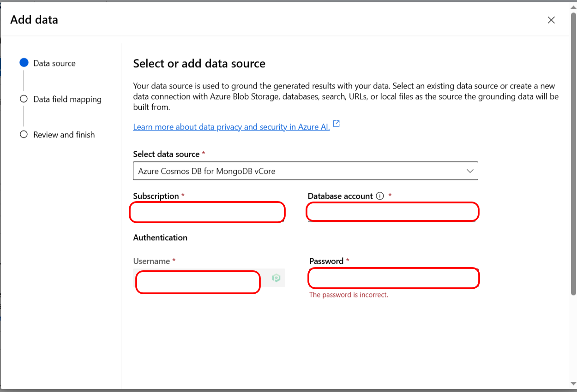Click the external link icon after Azure AI

337,124
